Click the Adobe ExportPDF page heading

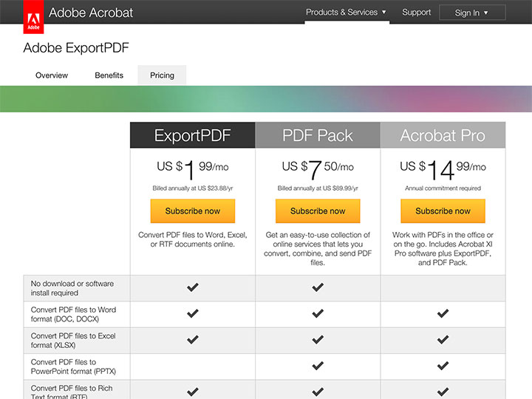pos(76,48)
